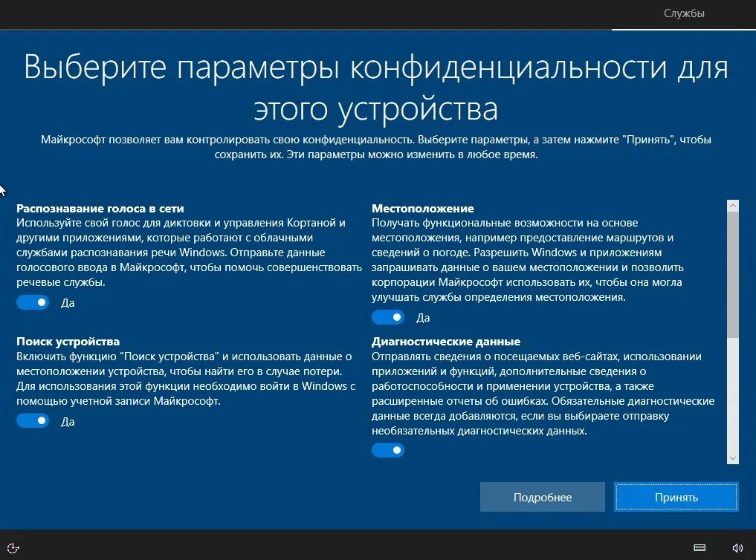
Task: Turn off the Location toggle
Action: [x=388, y=317]
